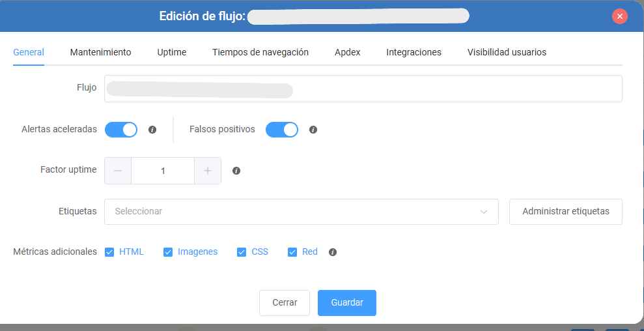The width and height of the screenshot is (644, 331).
Task: Uncheck the CSS metric checkbox
Action: click(242, 252)
